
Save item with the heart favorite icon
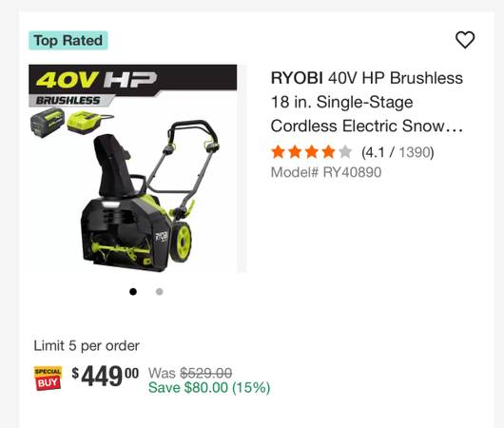(x=465, y=40)
